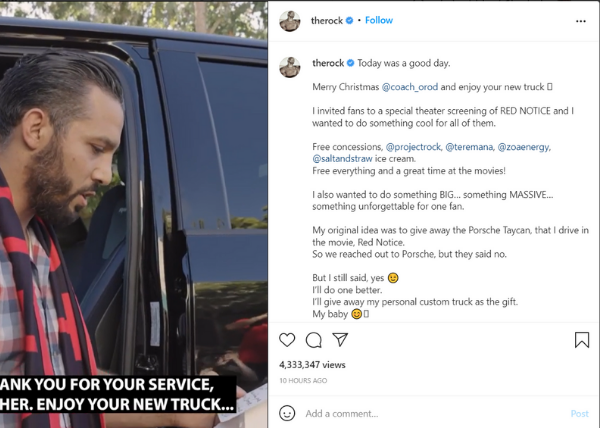This screenshot has width=600, height=428.
Task: Open the @teremana mention
Action: 469,147
